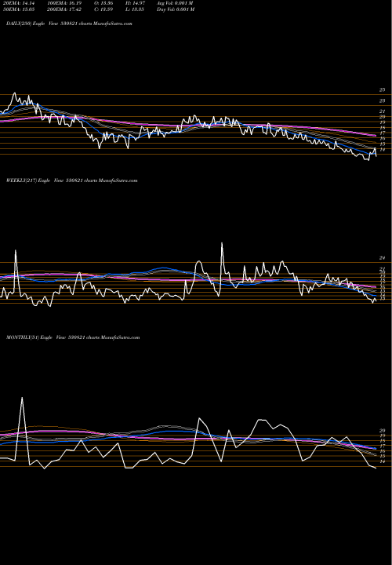392x565 pixels.
Task: Click the 200EMA value in the header
Action: tap(64, 9)
